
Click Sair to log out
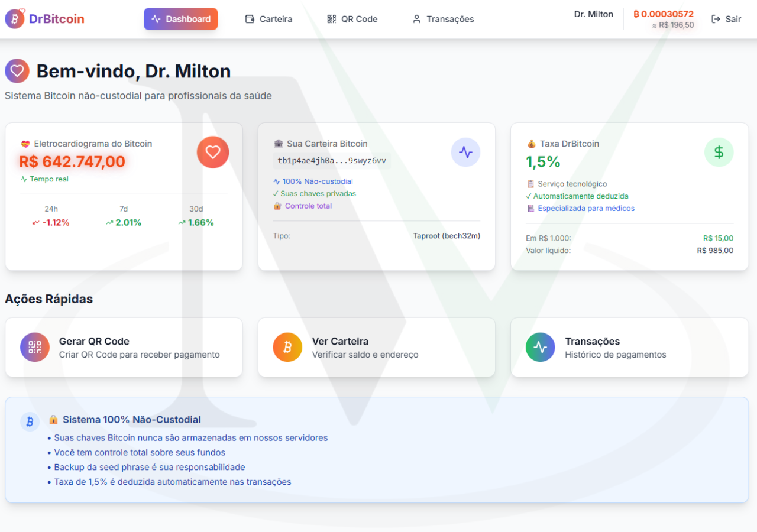tap(732, 19)
